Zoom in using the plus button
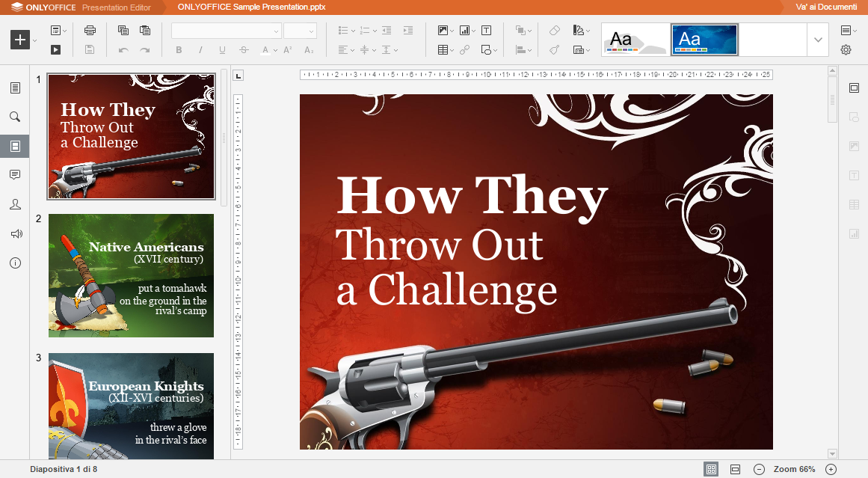Screen dimensions: 868x478 831,469
